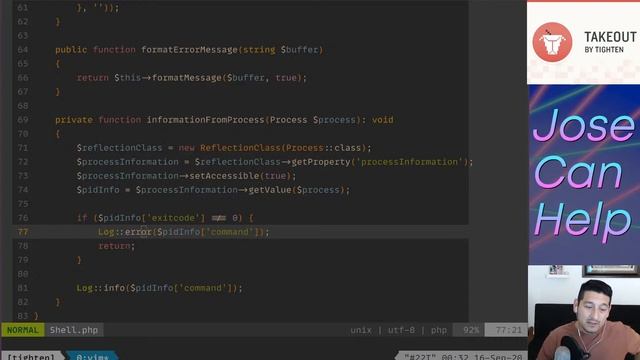Image resolution: width=640 pixels, height=360 pixels.
Task: Click the 'processInformation' string literal
Action: [409, 162]
